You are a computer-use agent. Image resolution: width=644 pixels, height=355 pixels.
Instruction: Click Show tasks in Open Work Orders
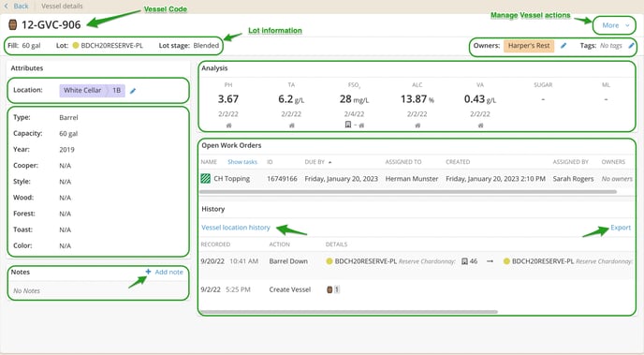pyautogui.click(x=242, y=162)
